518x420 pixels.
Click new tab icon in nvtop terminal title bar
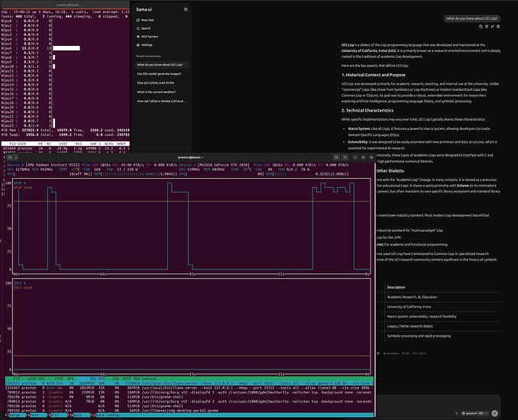[x=10, y=157]
